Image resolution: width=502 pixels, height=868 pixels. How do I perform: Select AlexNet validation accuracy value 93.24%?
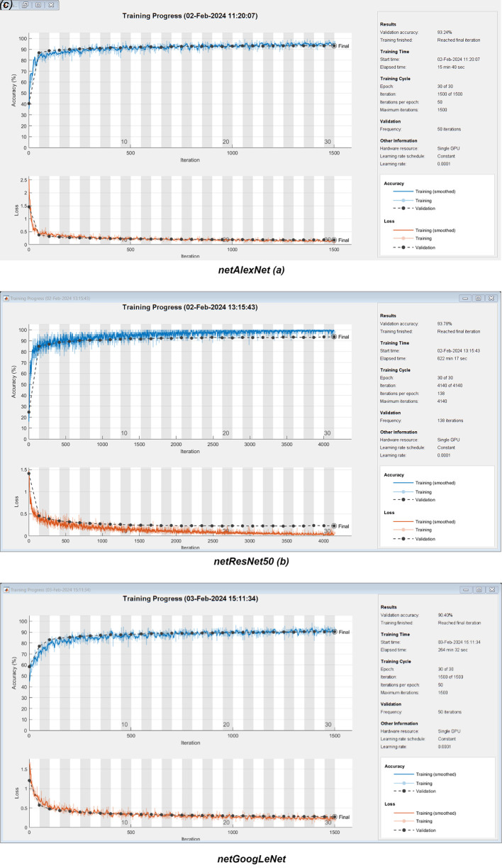[x=445, y=33]
